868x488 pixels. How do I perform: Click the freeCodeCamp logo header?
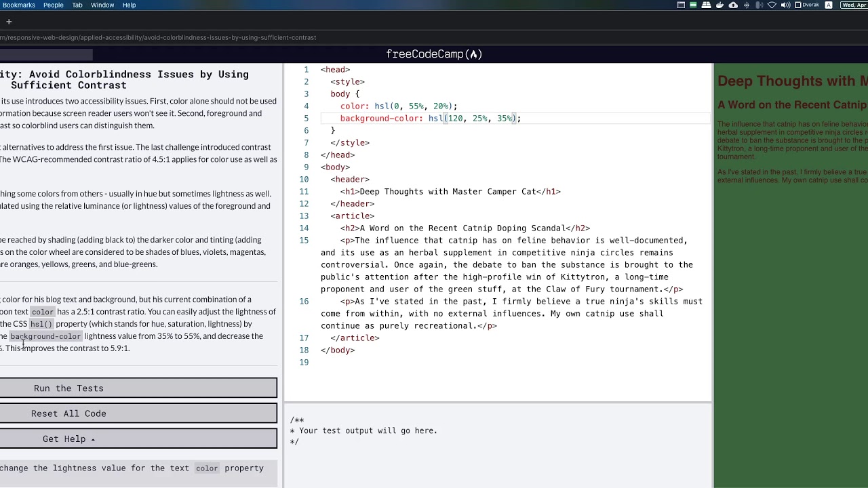[x=434, y=54]
